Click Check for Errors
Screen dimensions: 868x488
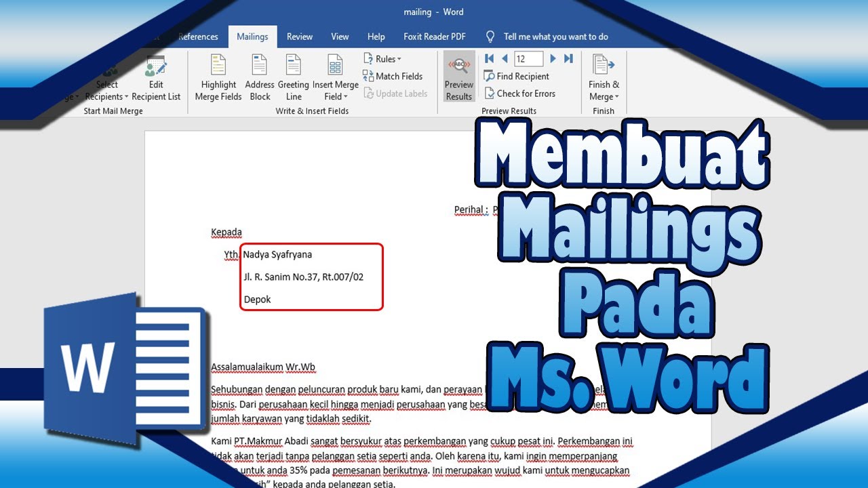pos(519,94)
